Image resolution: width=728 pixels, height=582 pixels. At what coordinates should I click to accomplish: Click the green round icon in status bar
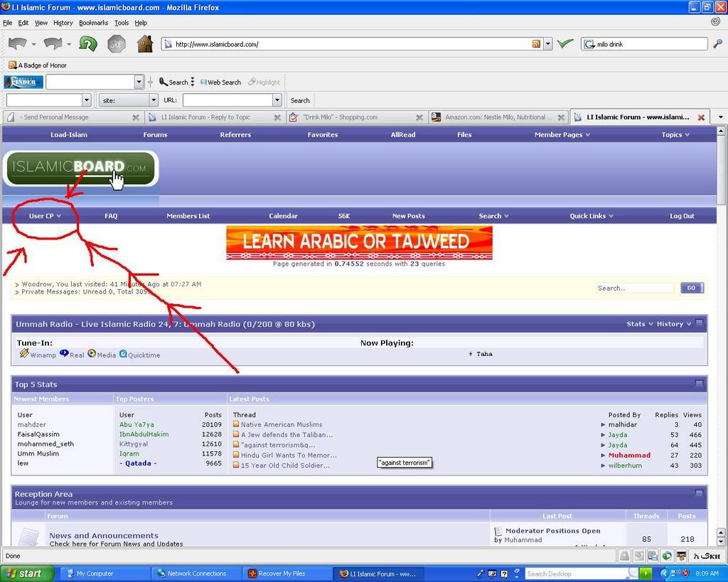[x=667, y=556]
